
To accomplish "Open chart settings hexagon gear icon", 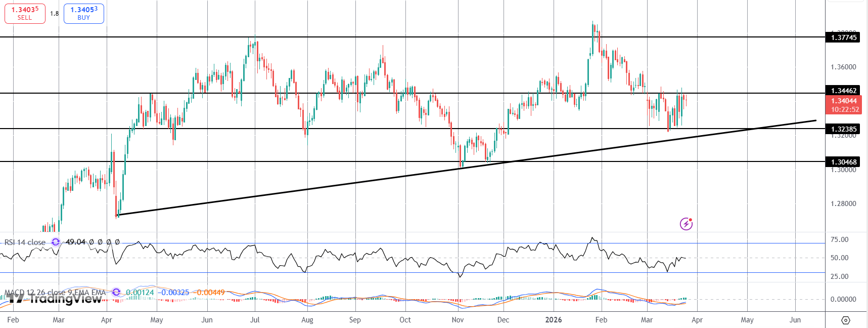I will pos(846,320).
